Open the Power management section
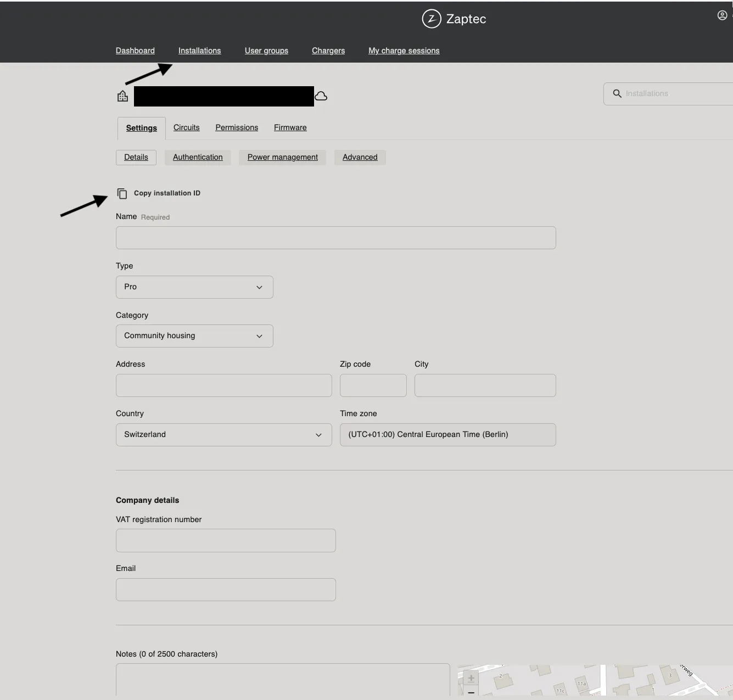Viewport: 733px width, 700px height. (283, 157)
